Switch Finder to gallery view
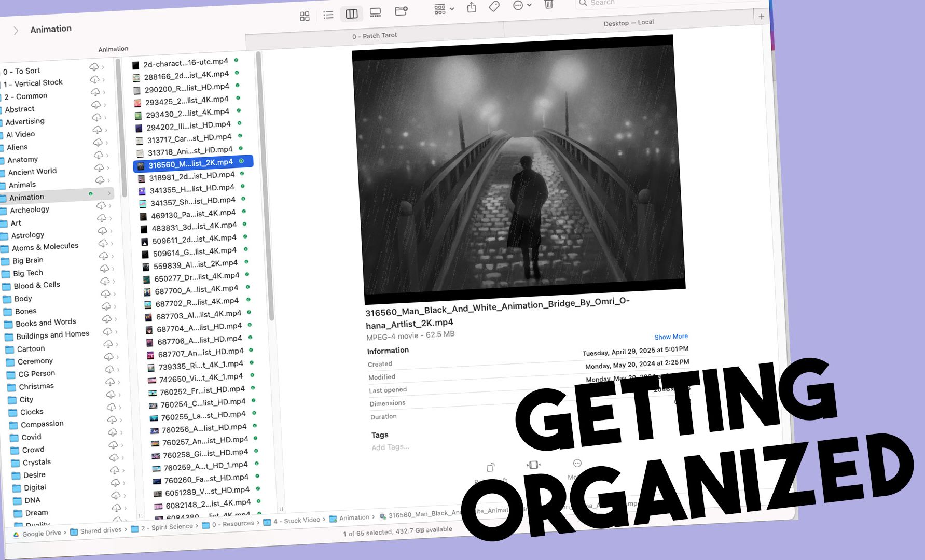This screenshot has width=925, height=560. (375, 13)
